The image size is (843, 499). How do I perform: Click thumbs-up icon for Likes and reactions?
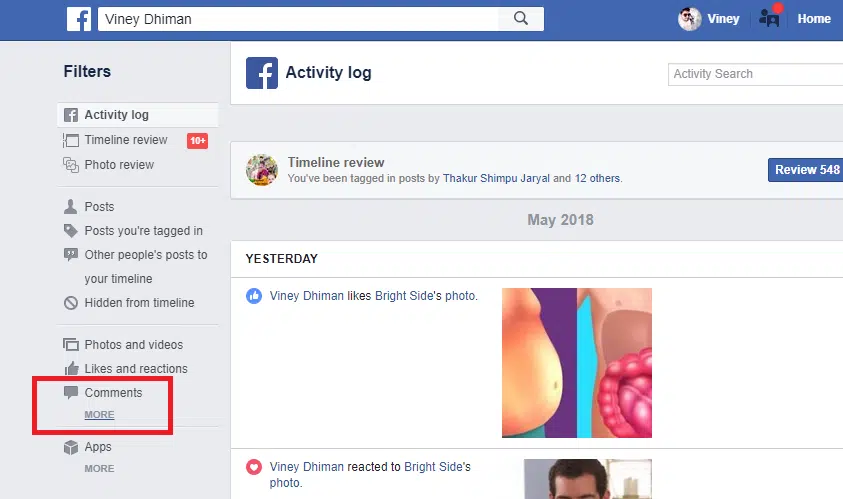point(71,368)
